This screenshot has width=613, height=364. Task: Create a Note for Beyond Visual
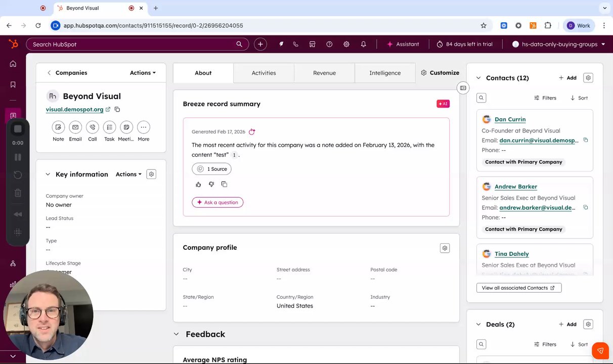pos(58,127)
